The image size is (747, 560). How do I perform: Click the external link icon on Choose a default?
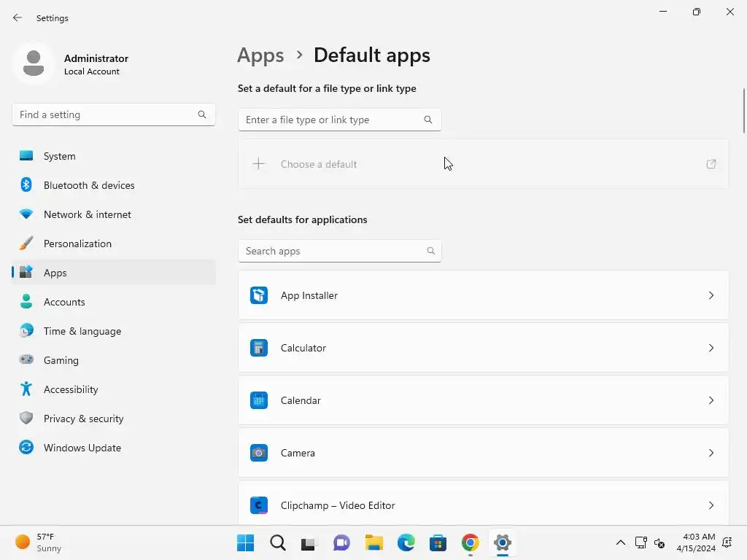[711, 164]
